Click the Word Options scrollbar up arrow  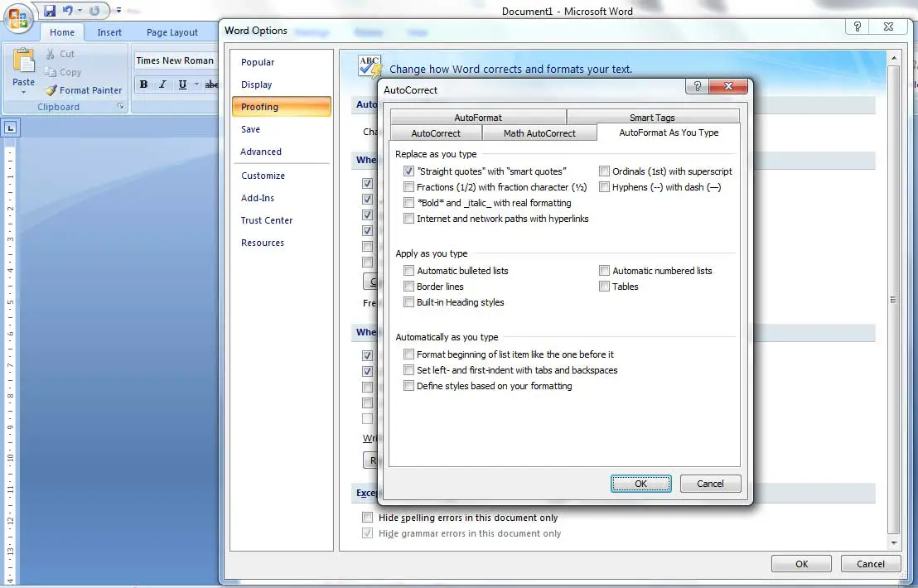point(893,59)
